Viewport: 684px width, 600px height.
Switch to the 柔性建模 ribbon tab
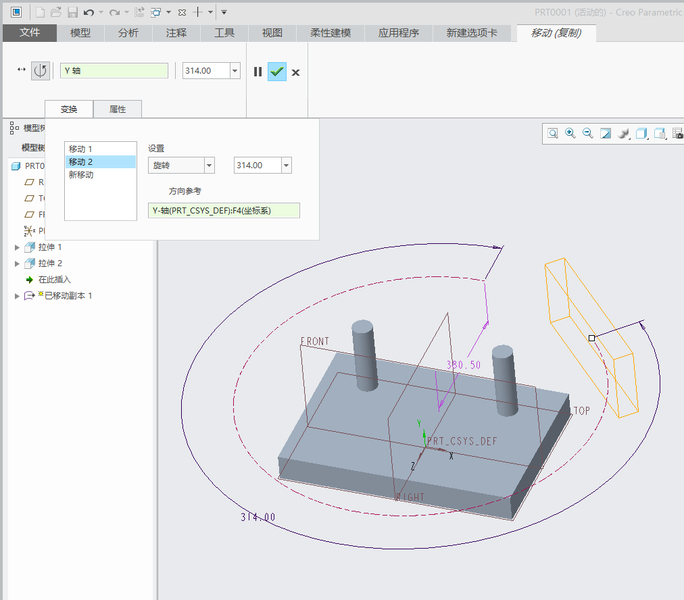click(331, 33)
